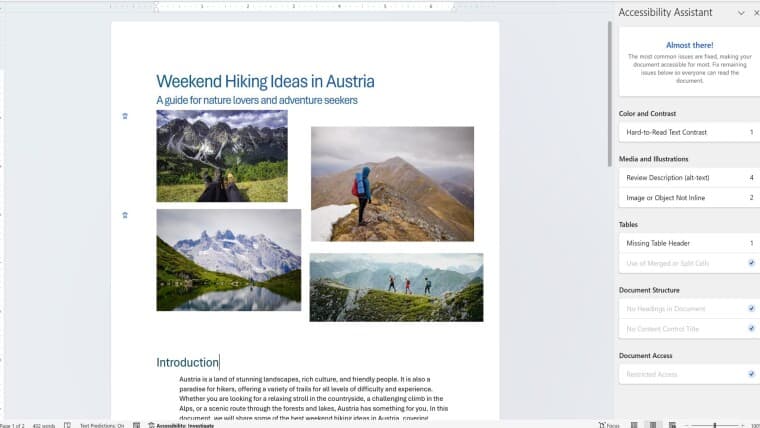This screenshot has width=760, height=428.
Task: Click 'Text Predictions: On' in status bar
Action: click(102, 426)
